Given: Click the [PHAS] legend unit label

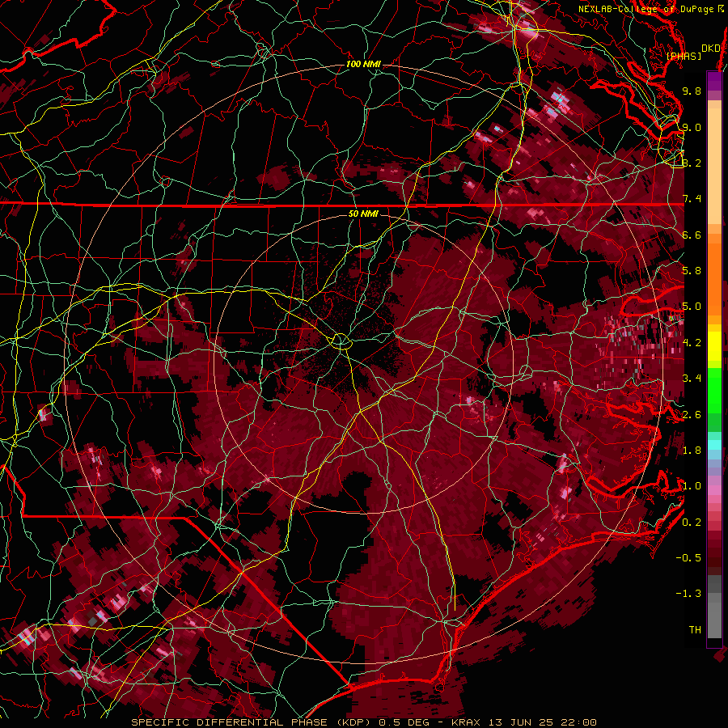Looking at the screenshot, I should click(684, 56).
